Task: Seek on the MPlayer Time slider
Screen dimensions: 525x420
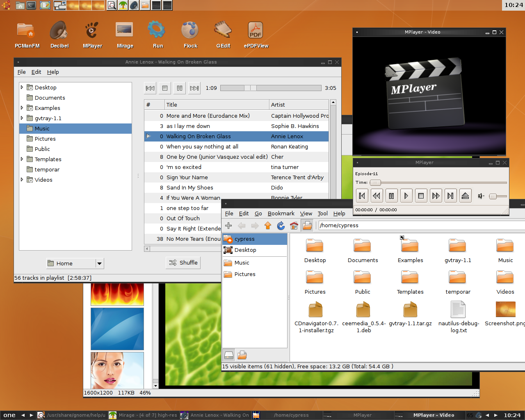Action: pyautogui.click(x=438, y=183)
